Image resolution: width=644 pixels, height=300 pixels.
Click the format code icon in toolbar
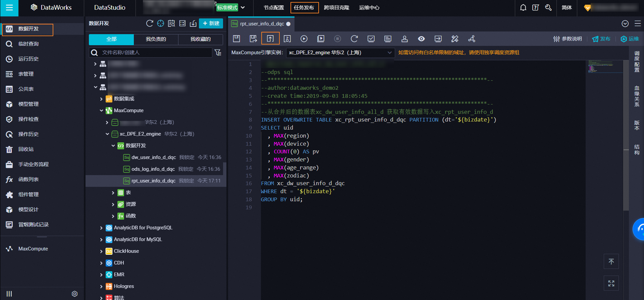pos(388,39)
